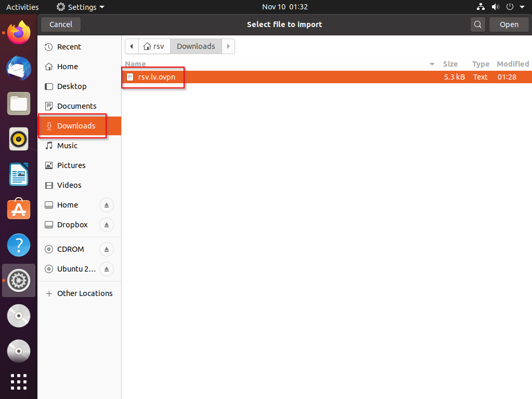Viewport: 532px width, 399px height.
Task: Go forward with the right path arrow
Action: click(228, 46)
